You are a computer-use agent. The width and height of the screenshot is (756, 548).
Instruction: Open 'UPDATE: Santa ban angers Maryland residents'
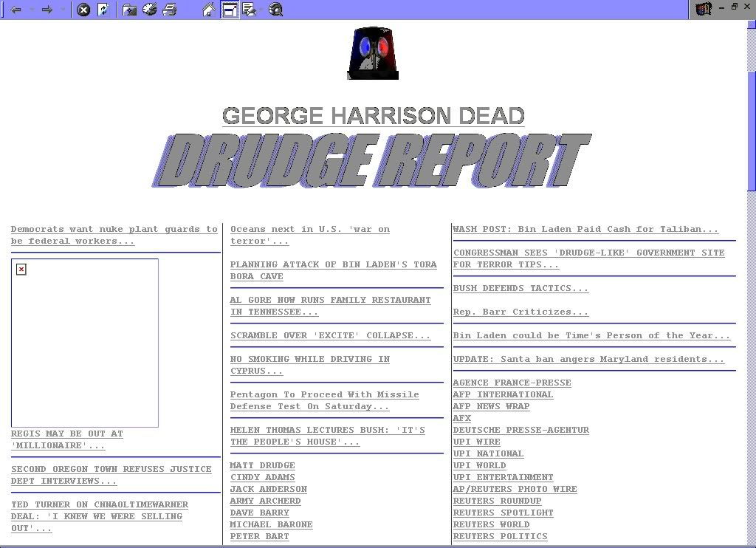coord(588,359)
